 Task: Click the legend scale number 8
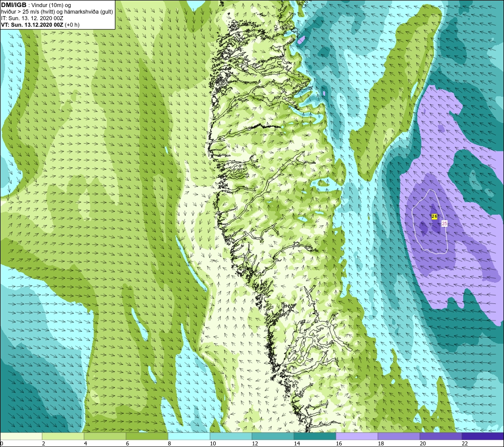(x=169, y=444)
